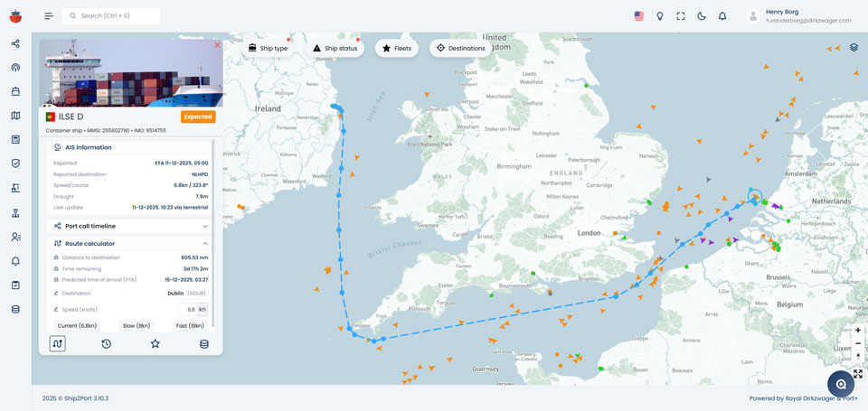Click the lightbulb tips icon
This screenshot has width=868, height=411.
click(x=660, y=16)
